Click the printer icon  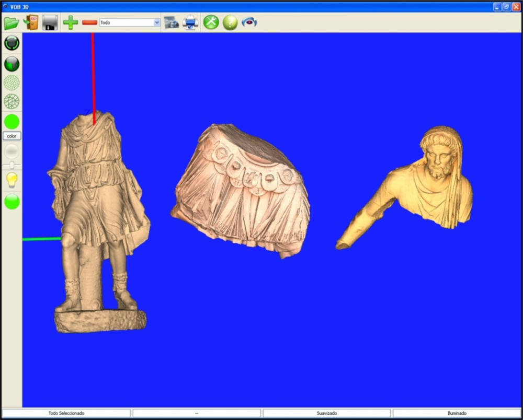(190, 22)
